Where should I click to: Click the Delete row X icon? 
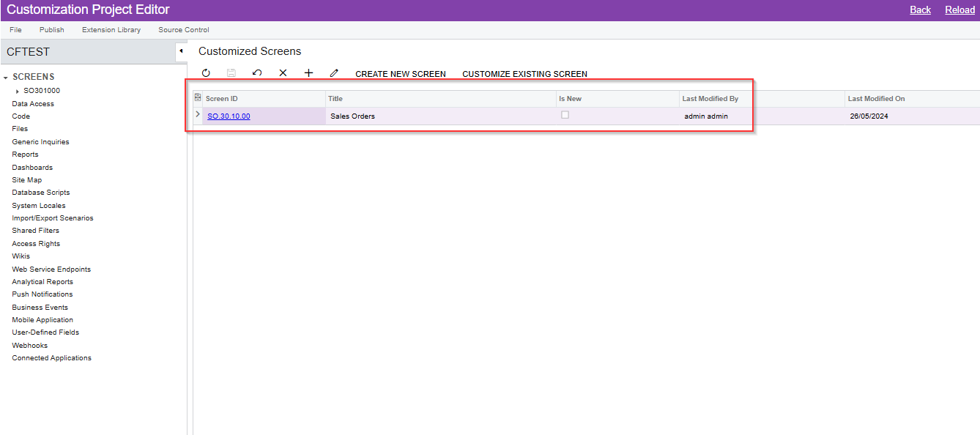coord(283,73)
